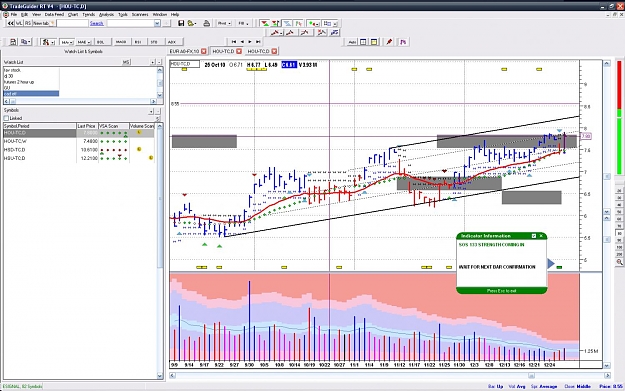The image size is (625, 391).
Task: Click the save floppy disk icon
Action: 181,24
